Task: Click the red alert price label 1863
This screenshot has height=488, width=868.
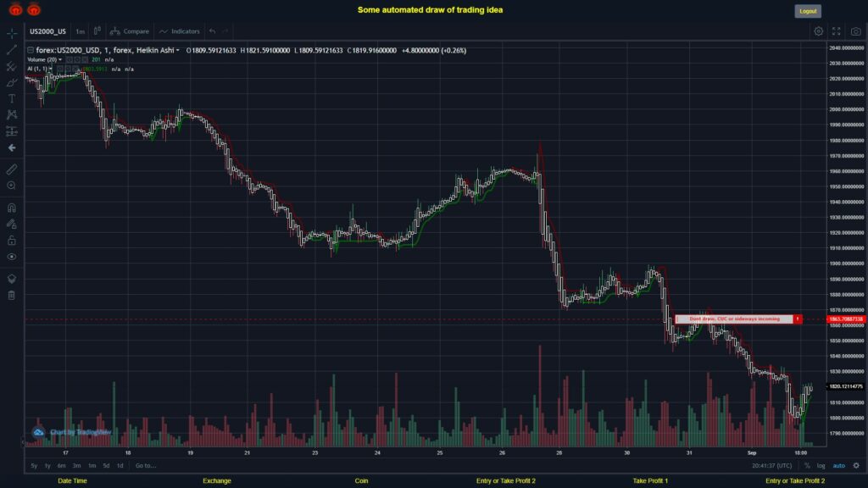Action: click(846, 319)
